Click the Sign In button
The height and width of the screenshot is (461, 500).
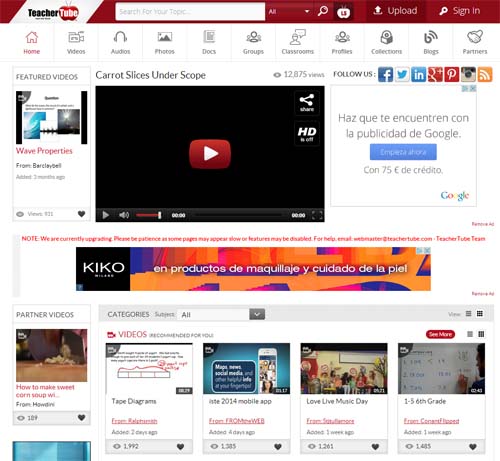coord(460,11)
